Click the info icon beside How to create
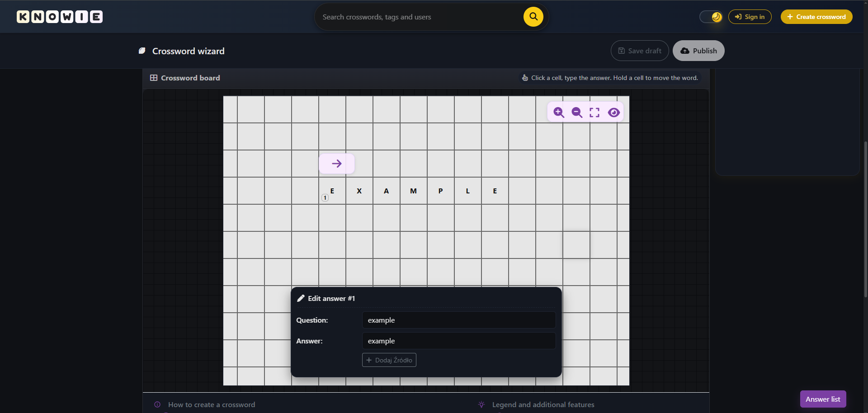 click(156, 404)
